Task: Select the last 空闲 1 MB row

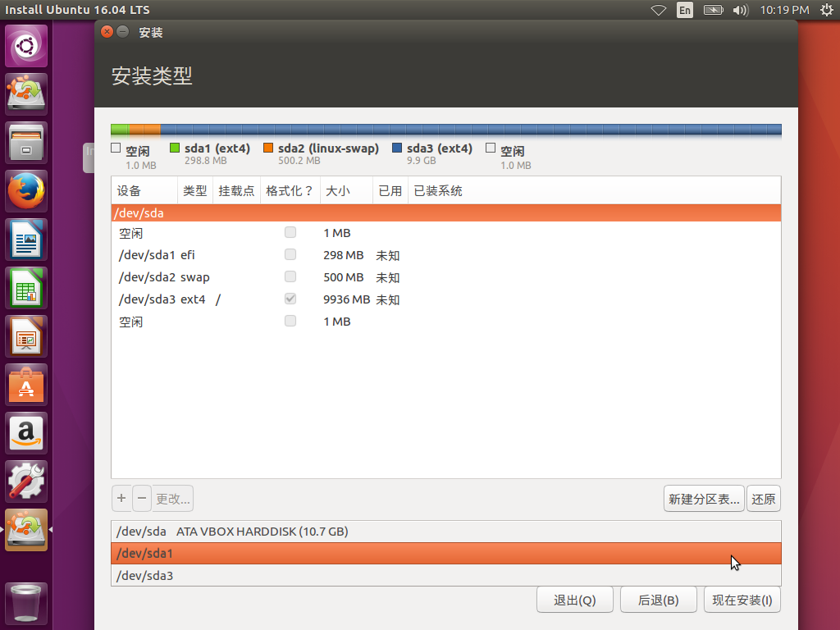Action: [x=445, y=322]
